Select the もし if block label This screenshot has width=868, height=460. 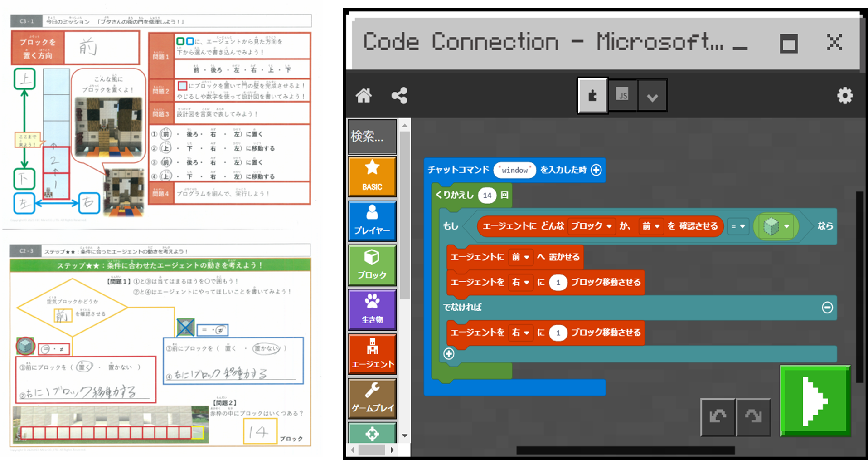coord(451,226)
